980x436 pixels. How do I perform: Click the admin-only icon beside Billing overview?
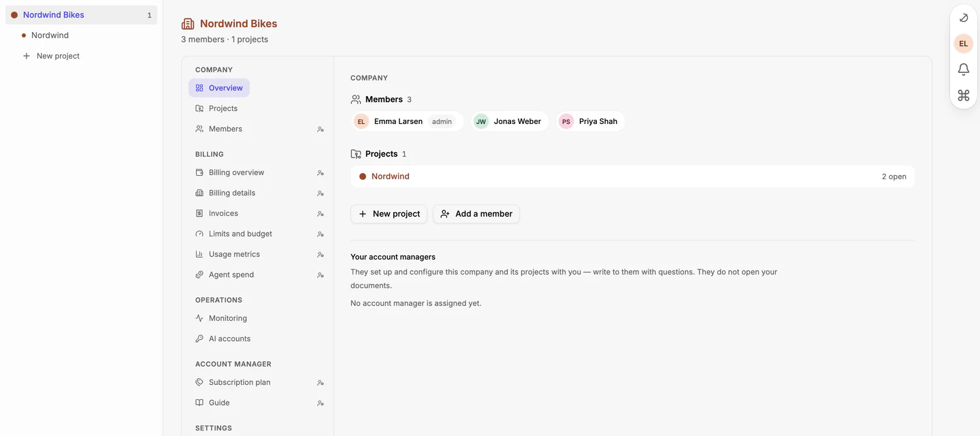(321, 173)
